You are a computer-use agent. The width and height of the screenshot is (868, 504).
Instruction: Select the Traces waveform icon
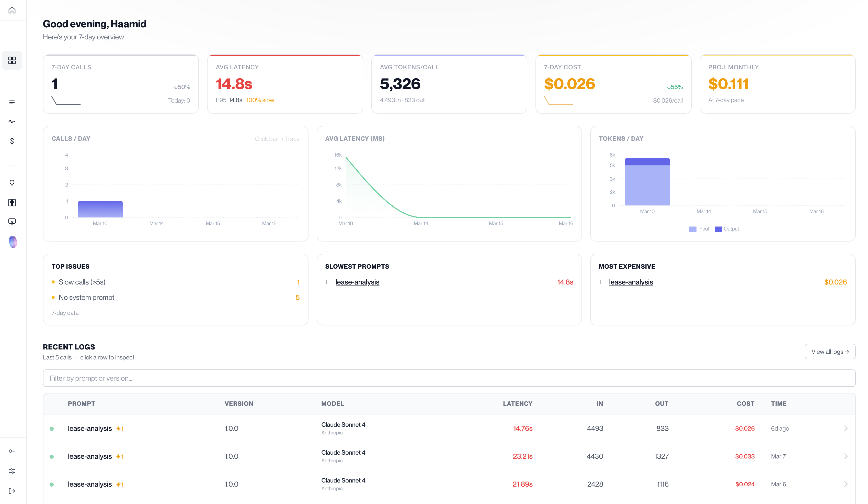tap(12, 121)
